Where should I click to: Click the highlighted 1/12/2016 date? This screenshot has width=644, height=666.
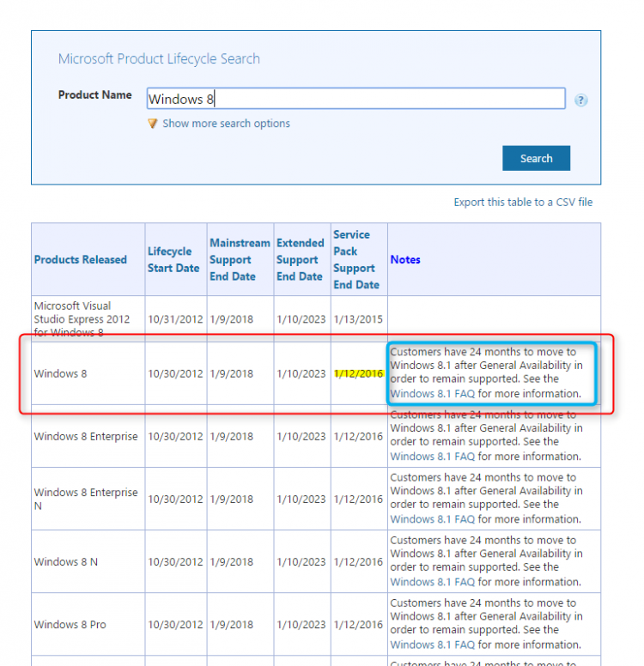pos(358,374)
